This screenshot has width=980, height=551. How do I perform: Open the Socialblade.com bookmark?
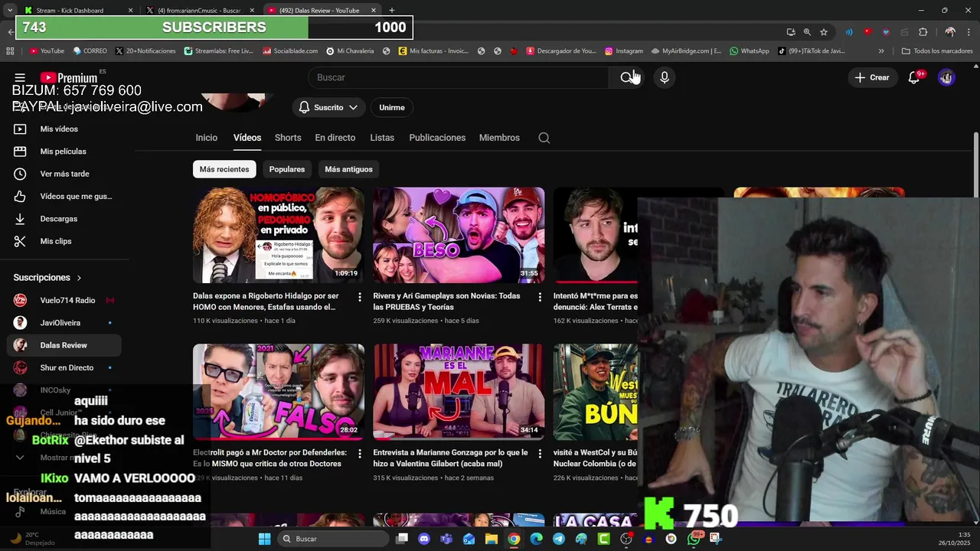[x=290, y=51]
